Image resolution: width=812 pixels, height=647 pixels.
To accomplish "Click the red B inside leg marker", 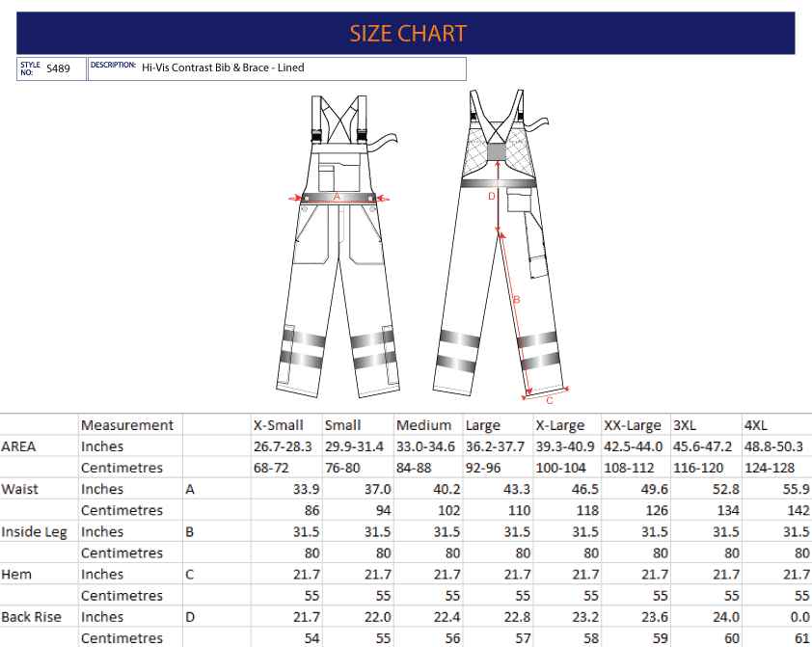I will 516,299.
